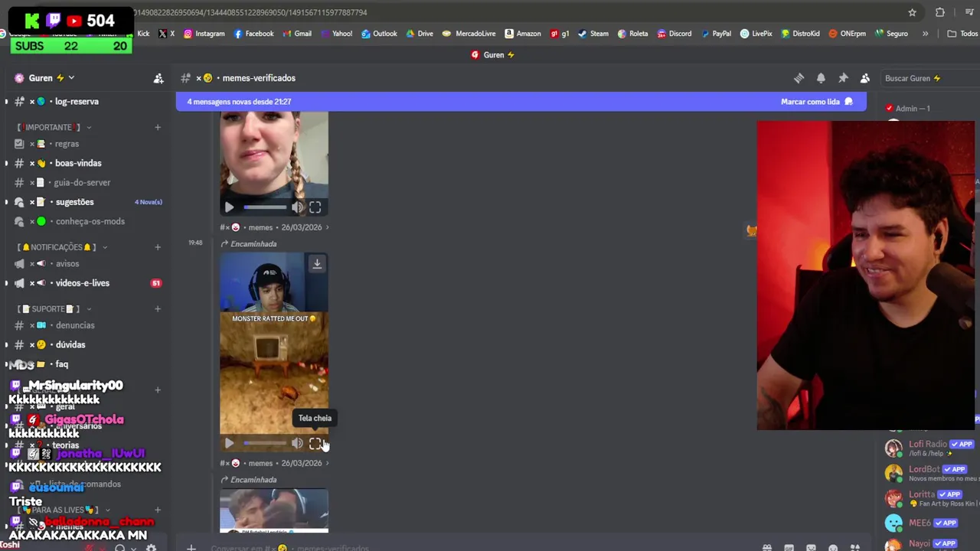
Task: Seek within the MONSTER RATTED ME OUT video progress bar
Action: tap(265, 443)
